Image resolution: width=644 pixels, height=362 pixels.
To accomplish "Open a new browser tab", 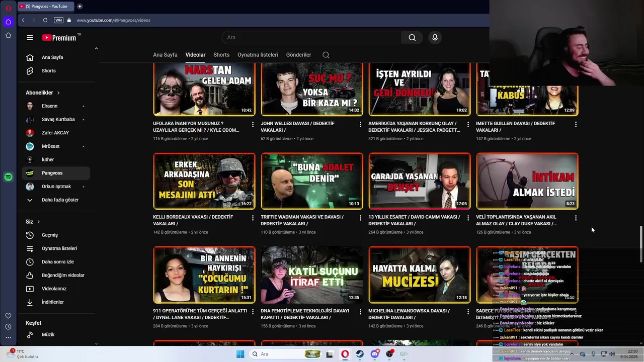I will point(79,6).
